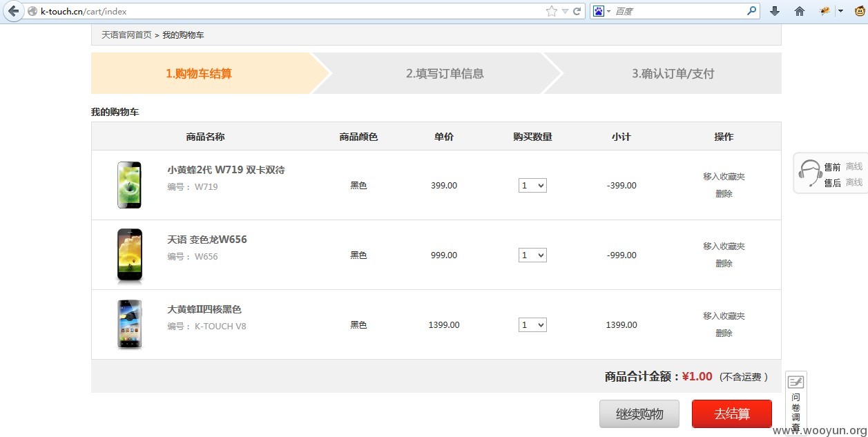The image size is (868, 437).
Task: Open the 小黄蜂2代 W719 product thumbnail
Action: tap(129, 185)
